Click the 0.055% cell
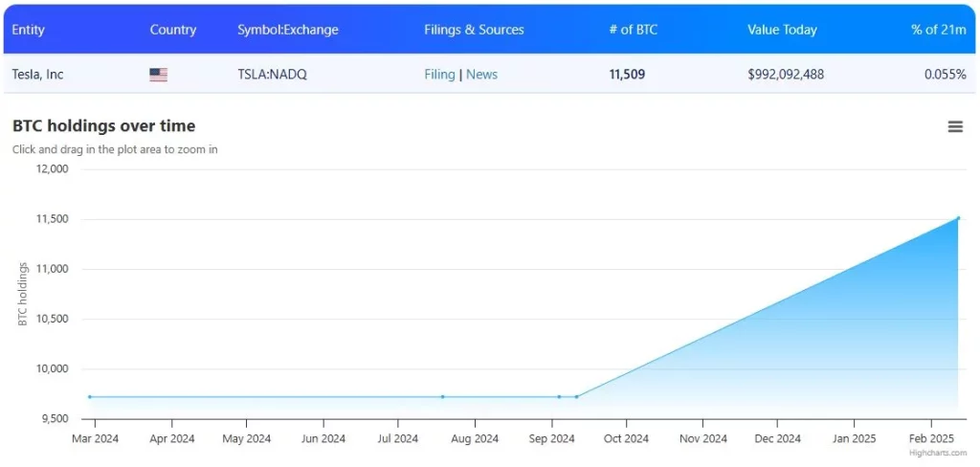 click(945, 75)
